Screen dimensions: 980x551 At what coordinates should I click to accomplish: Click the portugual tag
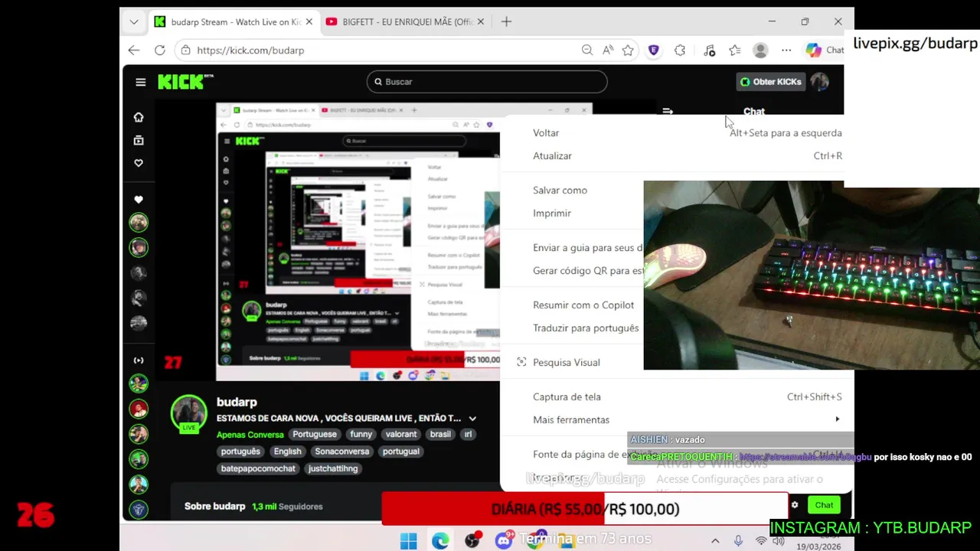(401, 452)
